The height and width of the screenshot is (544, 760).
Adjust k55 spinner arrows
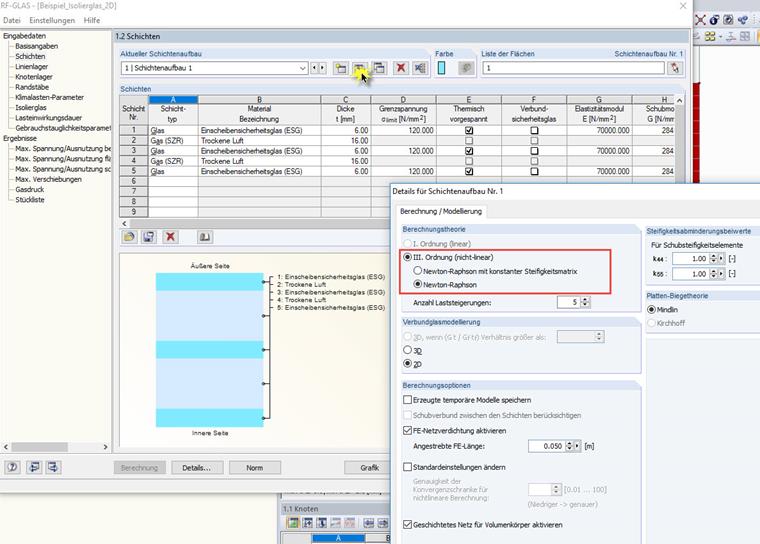713,274
